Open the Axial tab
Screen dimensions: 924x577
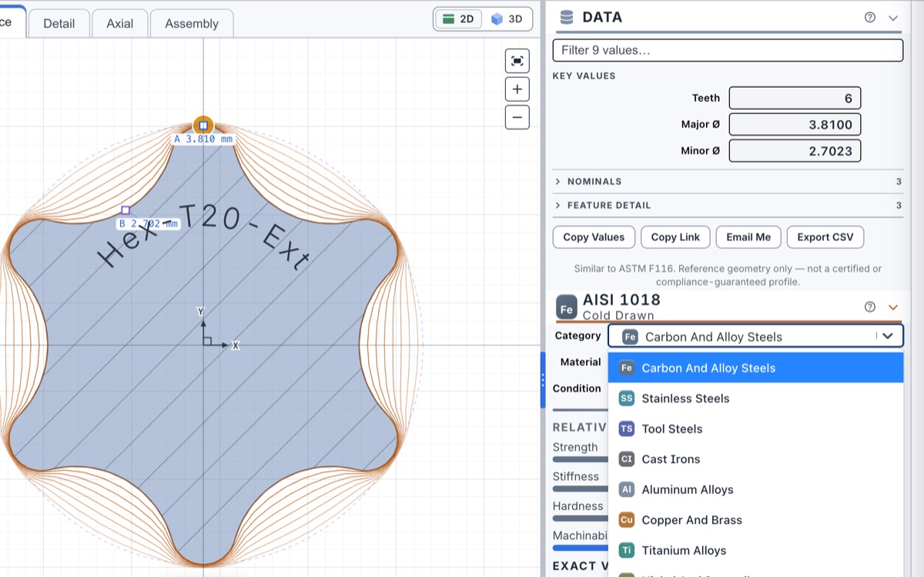point(120,23)
